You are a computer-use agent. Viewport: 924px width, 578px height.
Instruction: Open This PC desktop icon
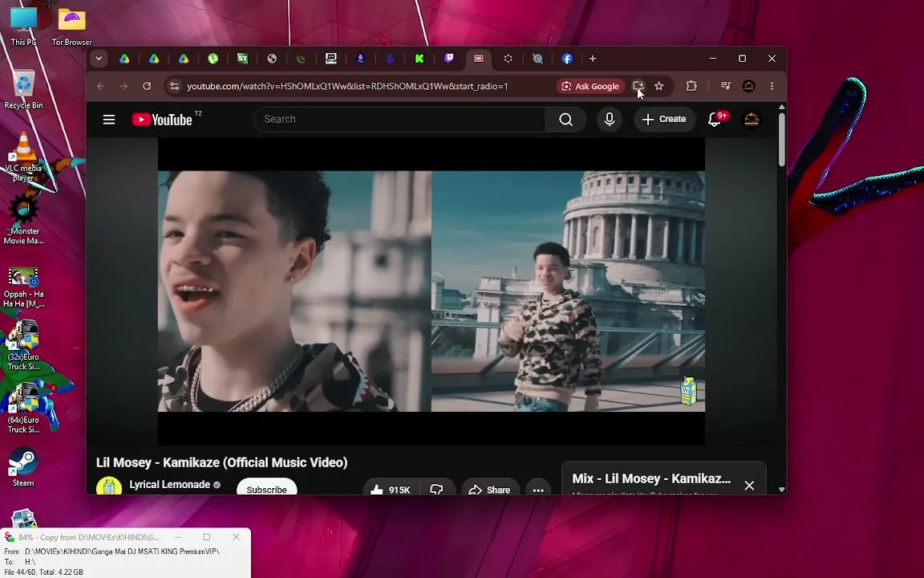tap(23, 25)
